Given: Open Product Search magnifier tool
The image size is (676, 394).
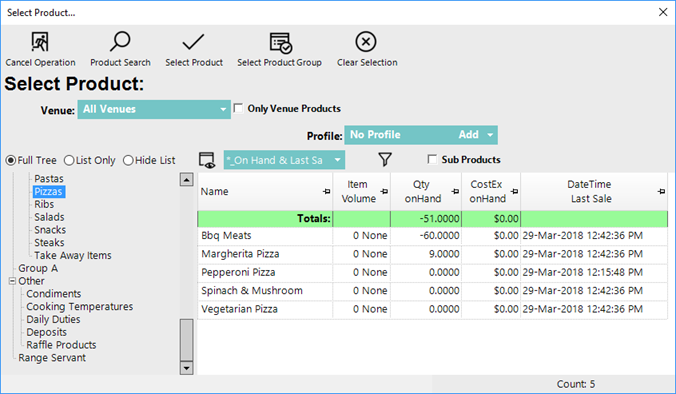Looking at the screenshot, I should 120,41.
